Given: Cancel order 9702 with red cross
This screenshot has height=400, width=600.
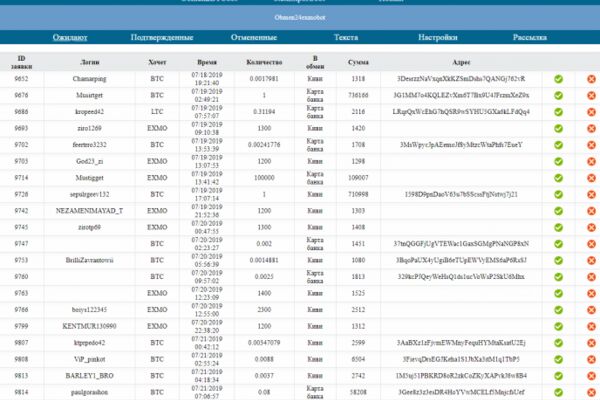Looking at the screenshot, I should [x=592, y=145].
